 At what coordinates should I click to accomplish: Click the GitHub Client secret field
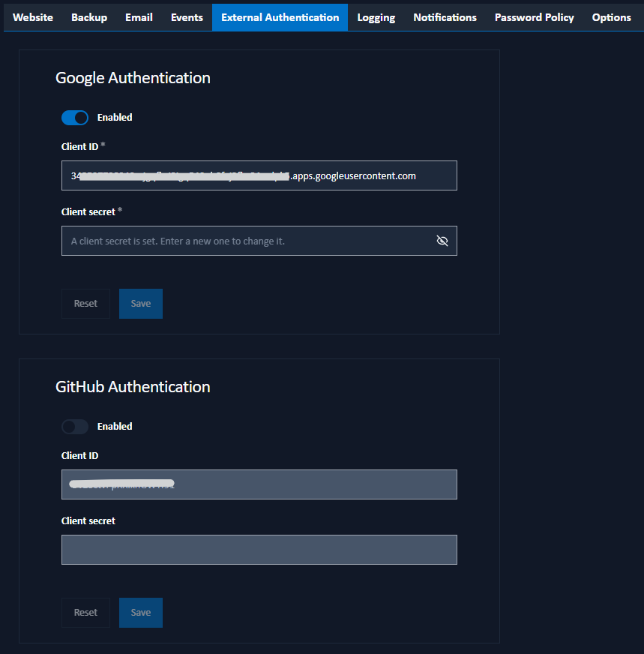click(x=259, y=550)
